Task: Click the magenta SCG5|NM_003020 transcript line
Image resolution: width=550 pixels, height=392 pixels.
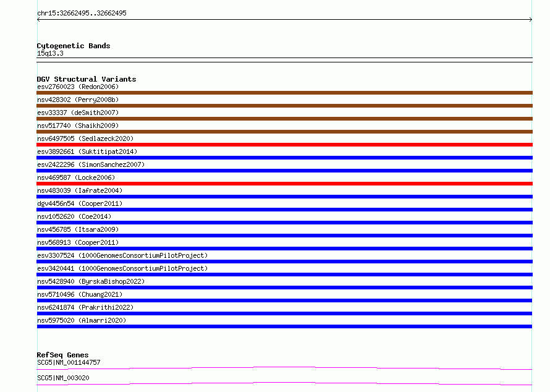Action: 284,383
